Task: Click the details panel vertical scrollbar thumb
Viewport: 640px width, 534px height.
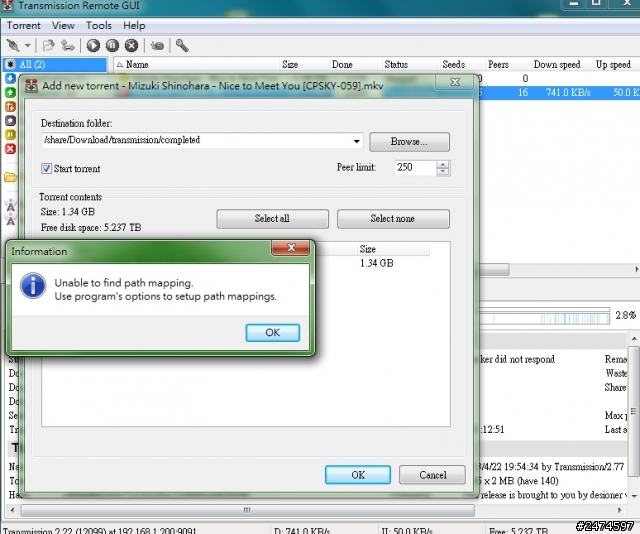Action: point(634,412)
